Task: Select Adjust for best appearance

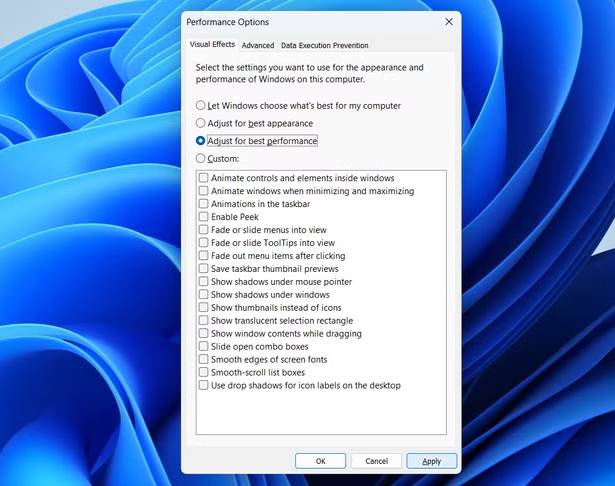Action: click(200, 123)
